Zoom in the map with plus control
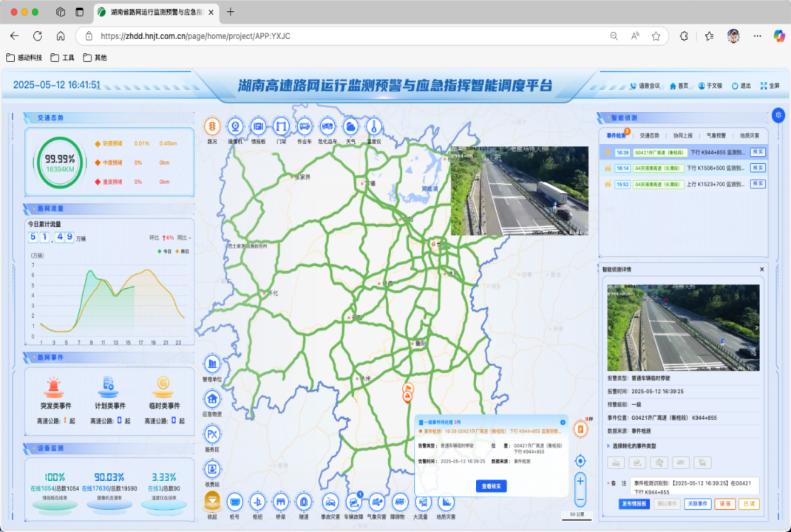 point(580,481)
